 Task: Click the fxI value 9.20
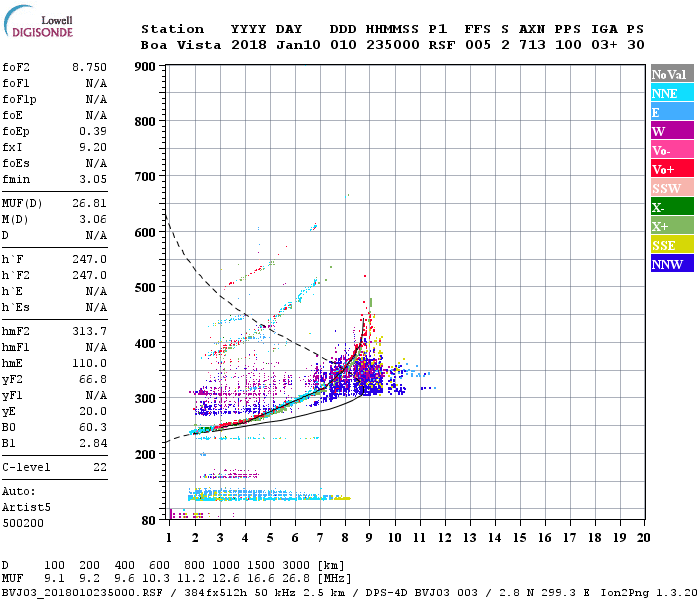[93, 147]
